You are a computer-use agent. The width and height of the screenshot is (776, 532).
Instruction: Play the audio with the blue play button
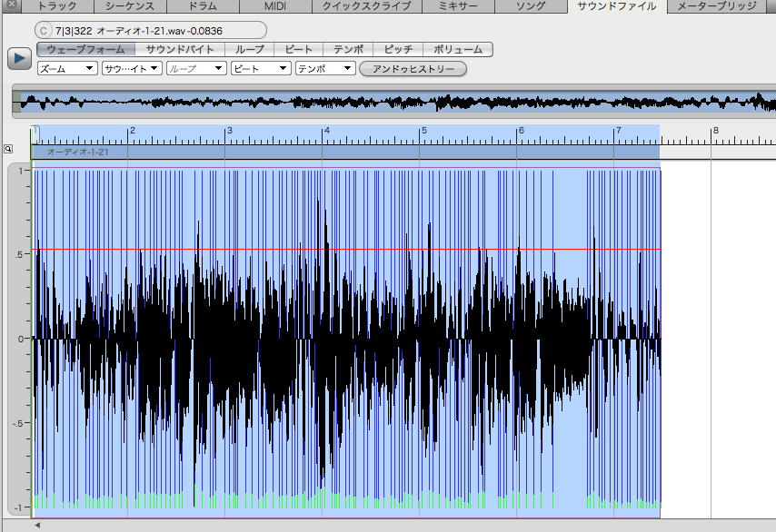(x=19, y=58)
